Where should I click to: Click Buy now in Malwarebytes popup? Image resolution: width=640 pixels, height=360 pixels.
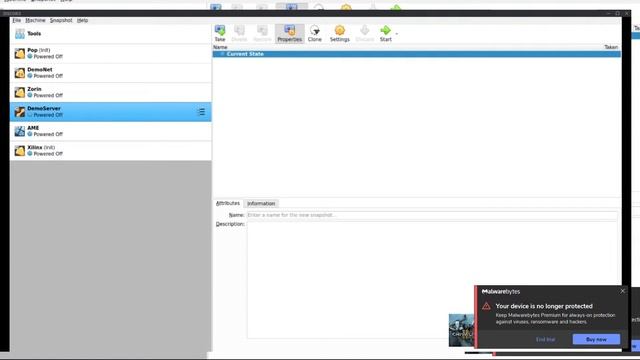pyautogui.click(x=596, y=339)
